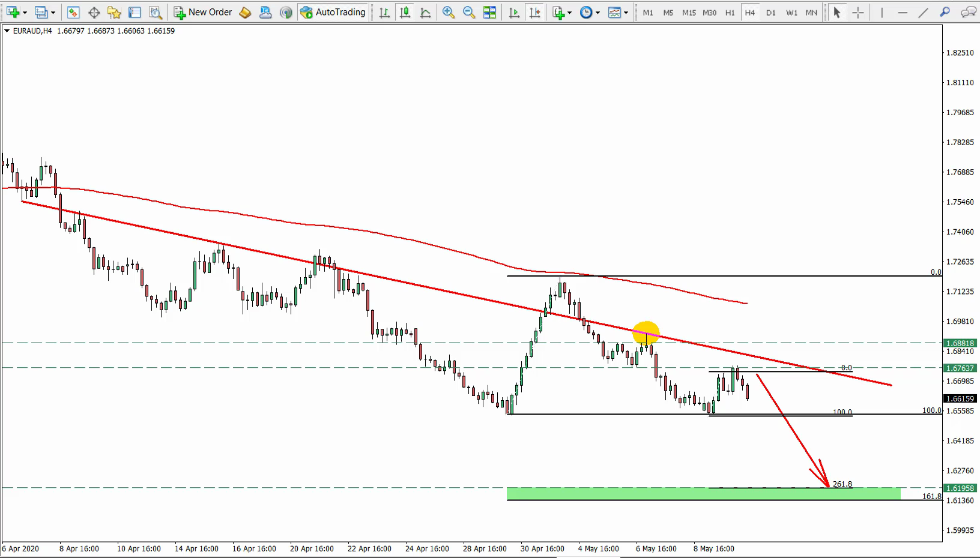This screenshot has height=558, width=980.
Task: Select the M30 timeframe
Action: point(709,12)
